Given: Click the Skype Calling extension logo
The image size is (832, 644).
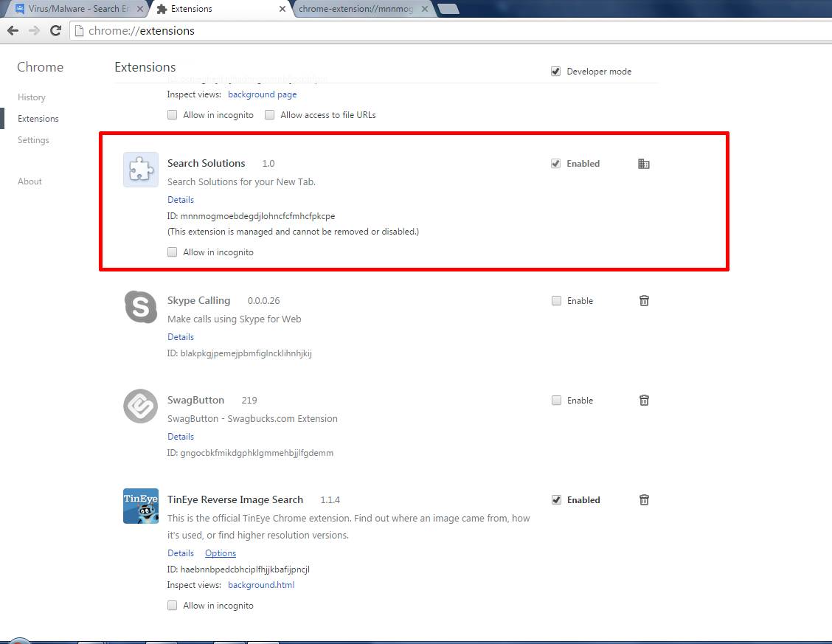Looking at the screenshot, I should pos(141,307).
